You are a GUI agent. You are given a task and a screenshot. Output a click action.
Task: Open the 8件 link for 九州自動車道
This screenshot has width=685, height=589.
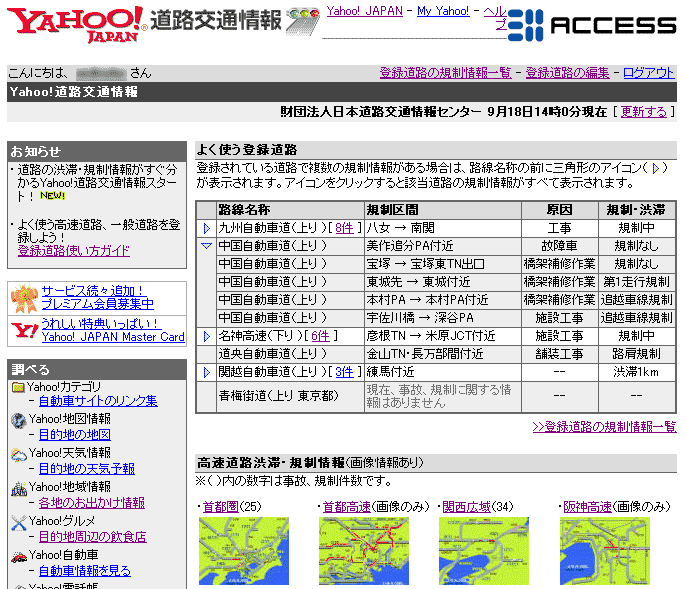tap(344, 228)
